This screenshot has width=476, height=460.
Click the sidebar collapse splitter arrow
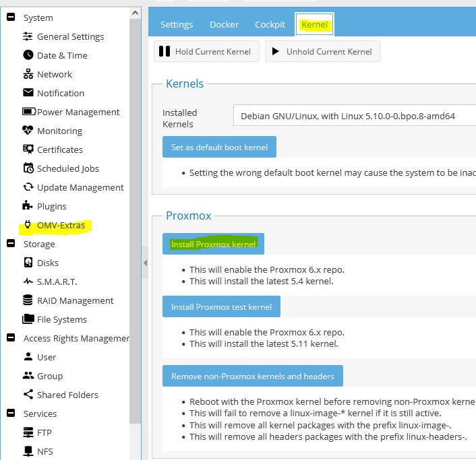pos(144,263)
